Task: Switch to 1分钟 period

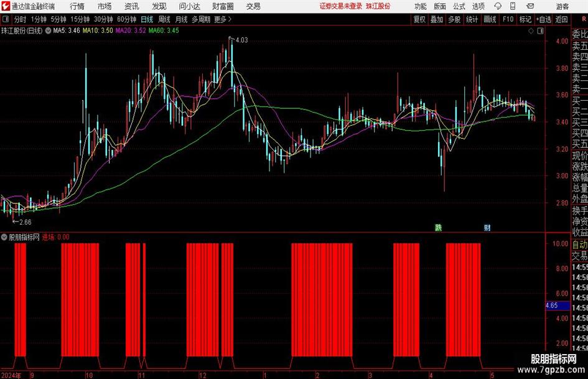Action: (39, 19)
